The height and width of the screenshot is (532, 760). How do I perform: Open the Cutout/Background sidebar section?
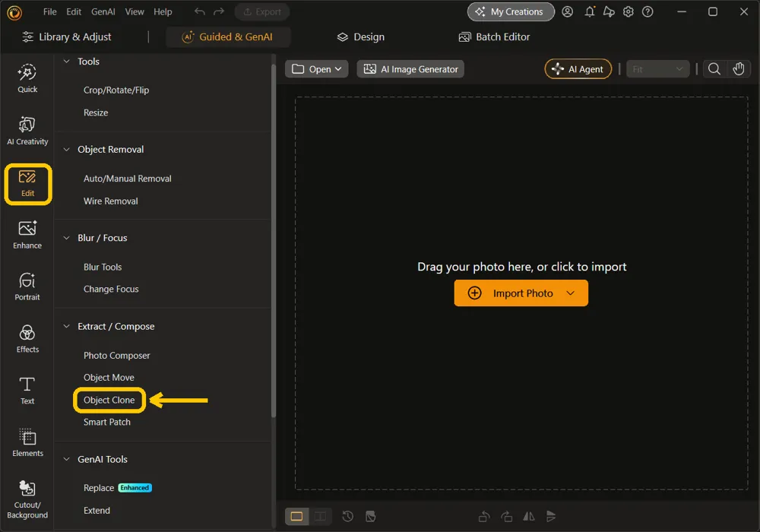[27, 499]
